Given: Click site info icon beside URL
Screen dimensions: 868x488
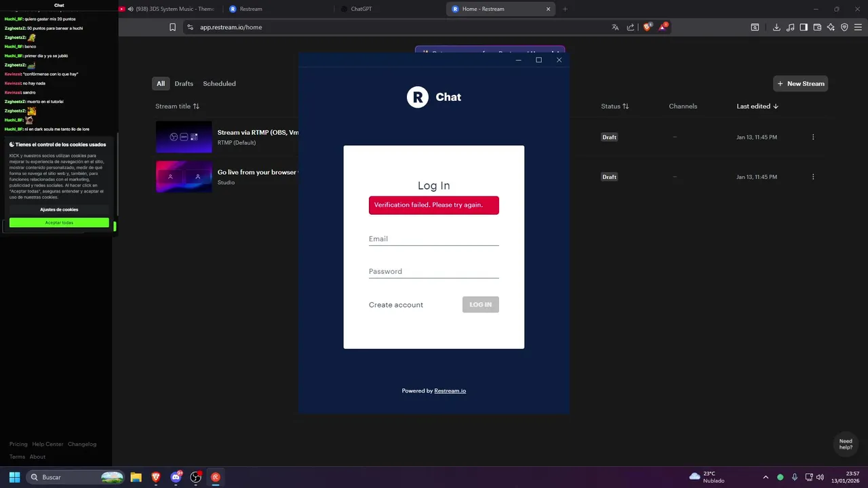Looking at the screenshot, I should (x=191, y=27).
